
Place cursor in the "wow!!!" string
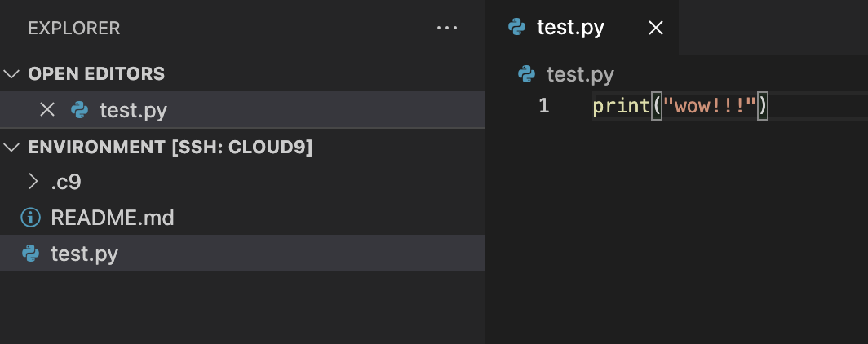(x=709, y=106)
